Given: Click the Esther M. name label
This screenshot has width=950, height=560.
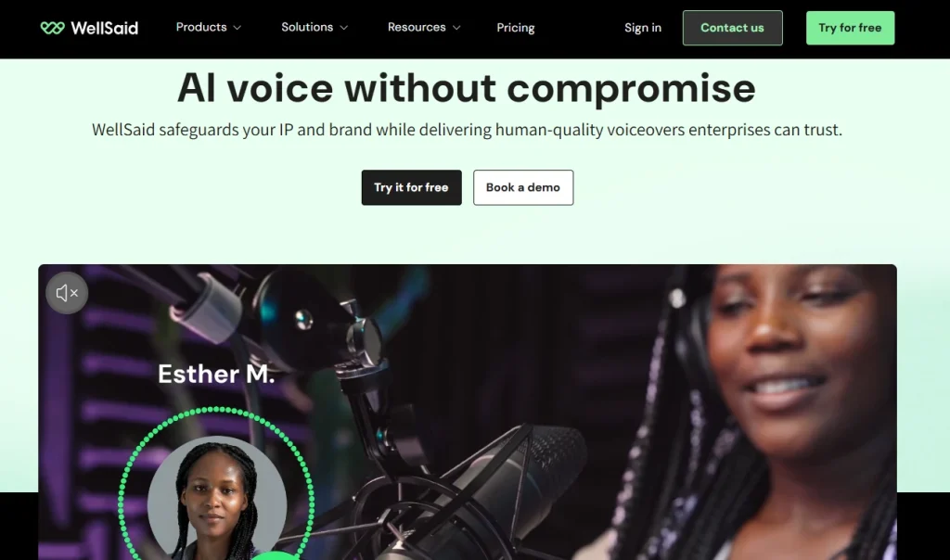Looking at the screenshot, I should [216, 374].
